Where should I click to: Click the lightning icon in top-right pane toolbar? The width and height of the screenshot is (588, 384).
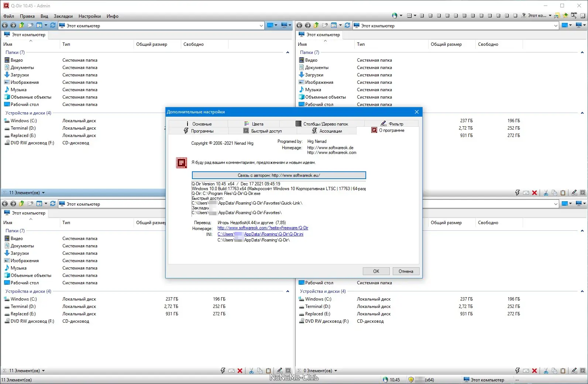point(517,193)
